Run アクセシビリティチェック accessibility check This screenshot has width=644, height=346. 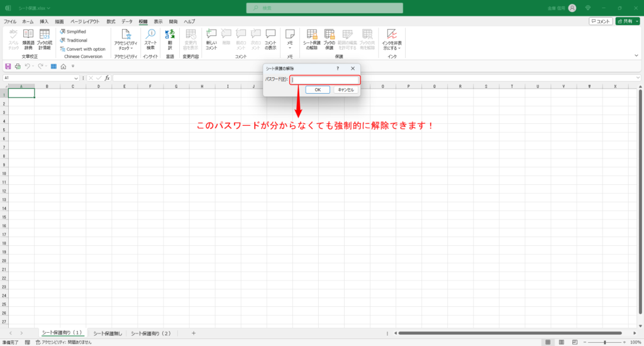[x=126, y=40]
